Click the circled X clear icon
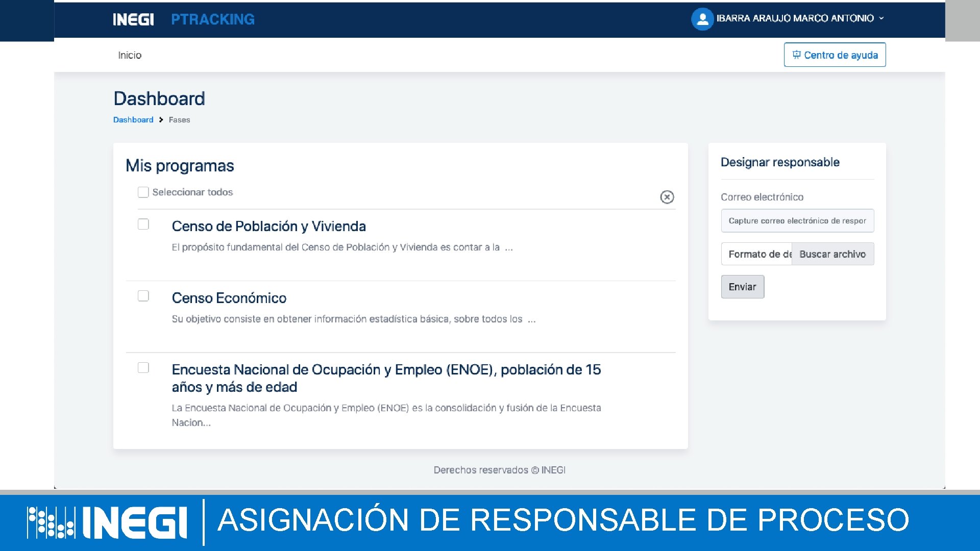 [667, 197]
